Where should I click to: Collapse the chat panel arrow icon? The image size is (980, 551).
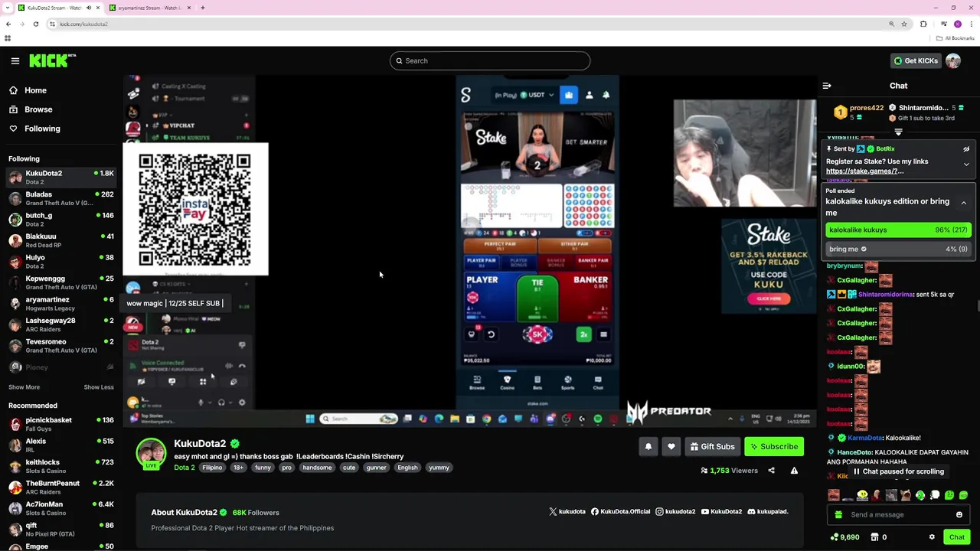[827, 86]
